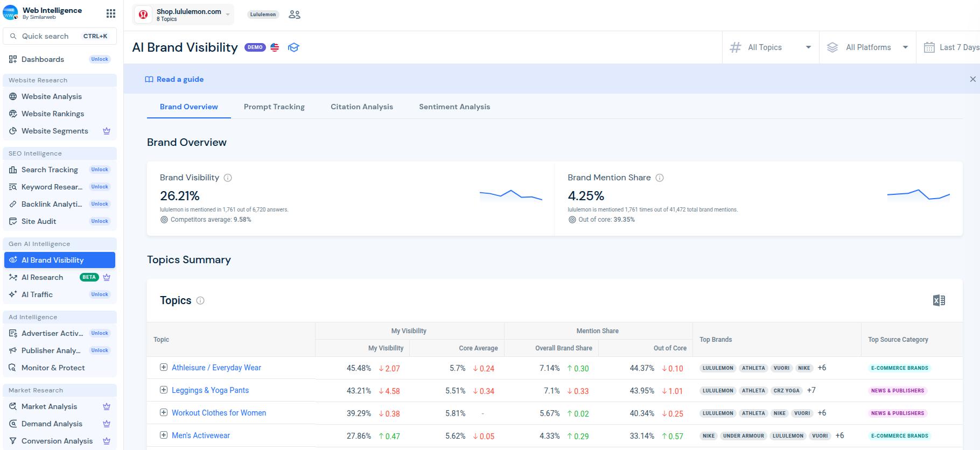Open the Workout Clothes for Women link
This screenshot has height=450, width=980.
tap(219, 413)
